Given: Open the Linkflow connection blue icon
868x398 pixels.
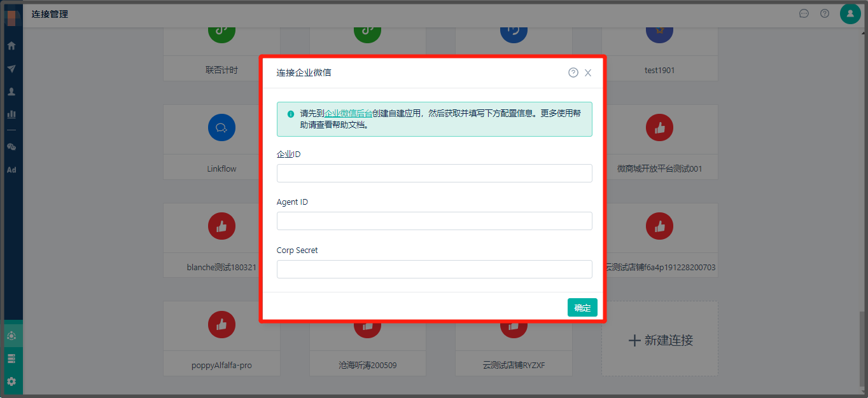Looking at the screenshot, I should point(221,127).
